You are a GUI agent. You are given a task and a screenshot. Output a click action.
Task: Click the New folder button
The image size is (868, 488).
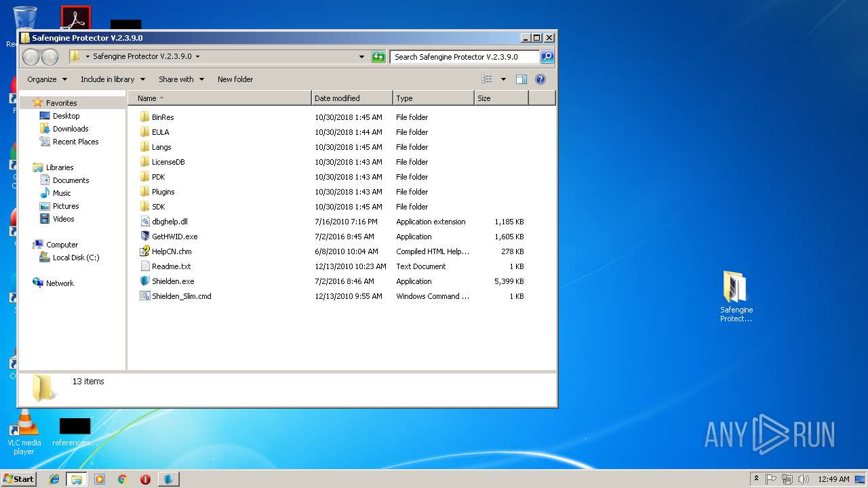coord(235,79)
